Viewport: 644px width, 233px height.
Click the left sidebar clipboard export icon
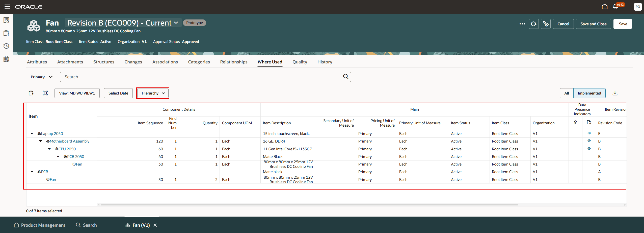(6, 33)
